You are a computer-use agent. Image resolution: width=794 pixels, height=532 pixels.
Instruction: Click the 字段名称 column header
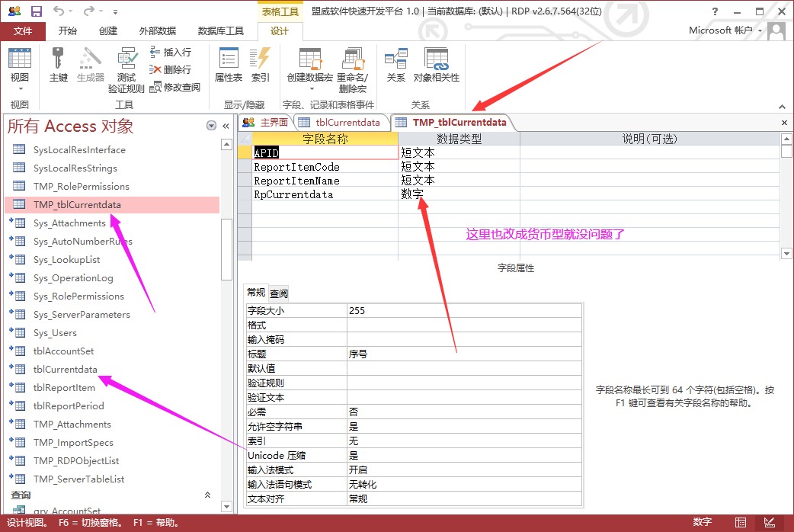(325, 139)
